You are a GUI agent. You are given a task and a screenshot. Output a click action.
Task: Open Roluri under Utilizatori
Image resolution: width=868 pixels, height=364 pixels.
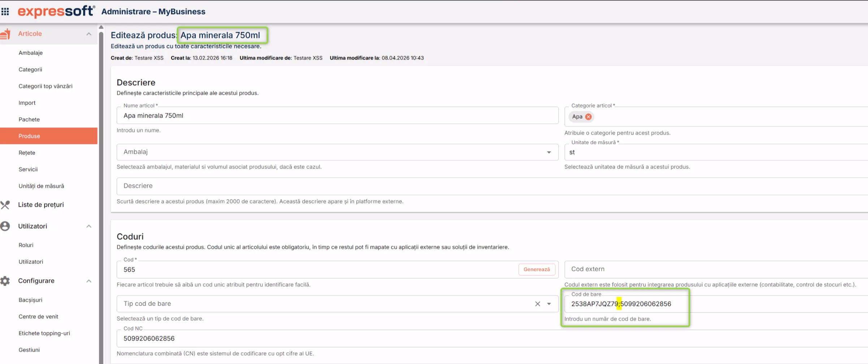coord(26,245)
